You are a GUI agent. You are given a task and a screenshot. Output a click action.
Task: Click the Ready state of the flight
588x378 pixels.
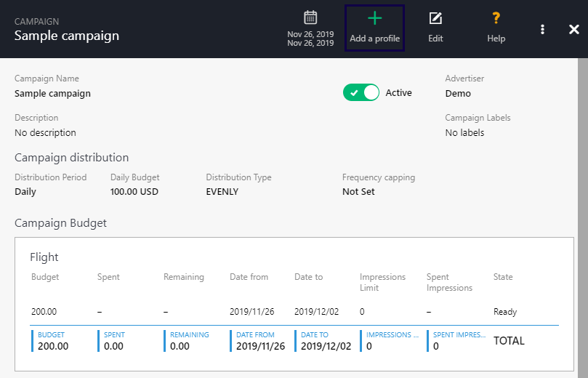click(x=505, y=312)
